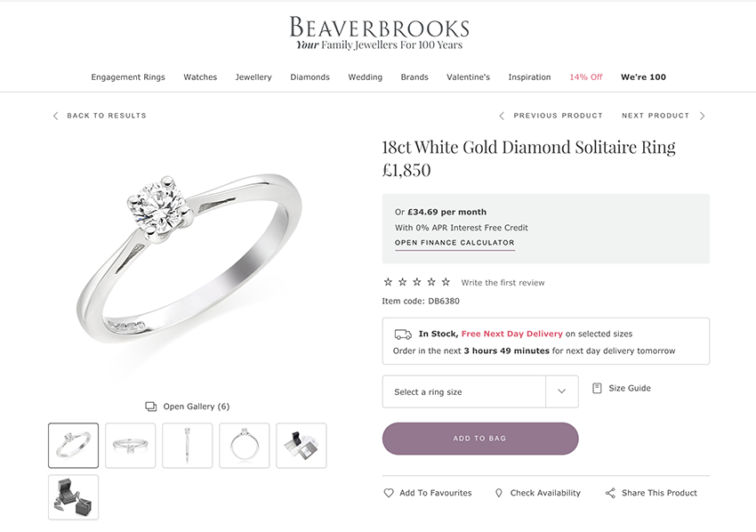Select the fifth star to rate product
The height and width of the screenshot is (532, 756).
pyautogui.click(x=445, y=281)
